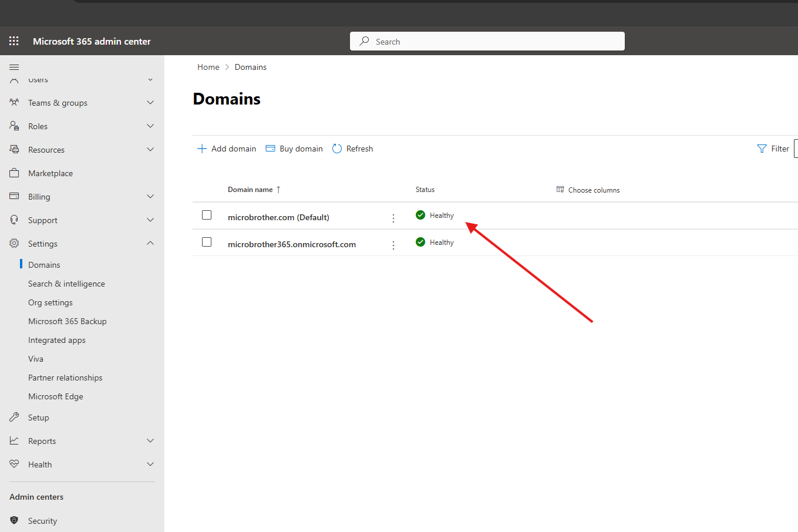Screen dimensions: 798x532
Task: Collapse the navigation pane with the hamburger icon
Action: 14,67
